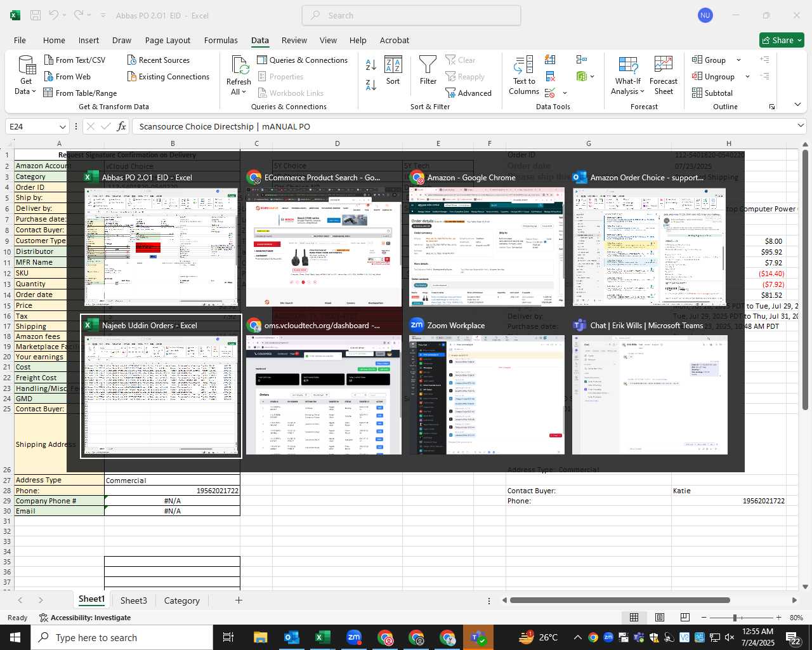Click the Consolidate icon
Viewport: 812px width, 650px height.
(582, 60)
